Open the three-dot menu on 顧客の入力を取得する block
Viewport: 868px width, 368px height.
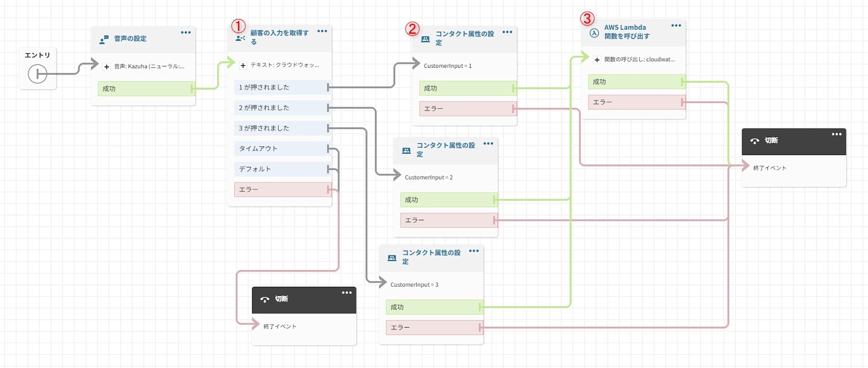[x=322, y=31]
